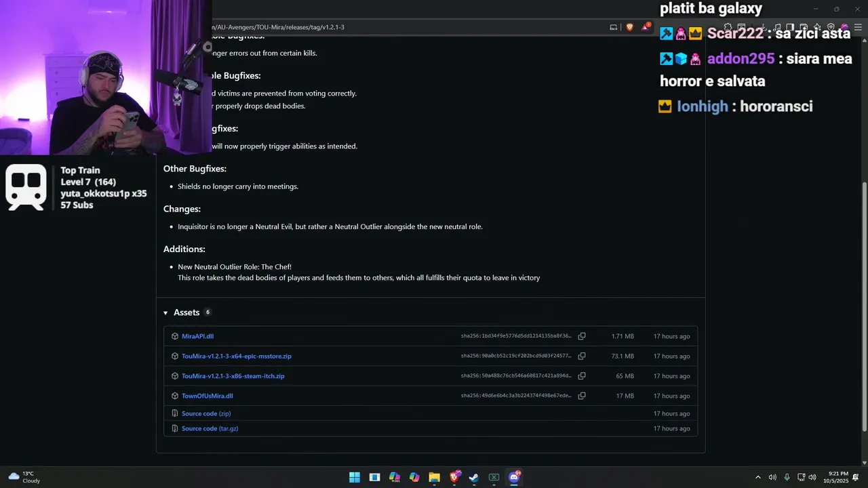The height and width of the screenshot is (488, 868).
Task: Click the sha256 hash text starting 50a488c7
Action: point(516,376)
